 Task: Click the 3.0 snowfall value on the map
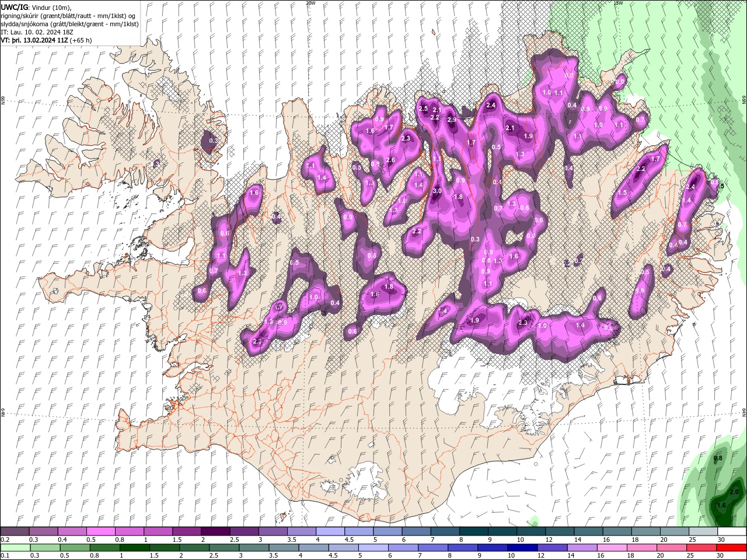pyautogui.click(x=437, y=191)
